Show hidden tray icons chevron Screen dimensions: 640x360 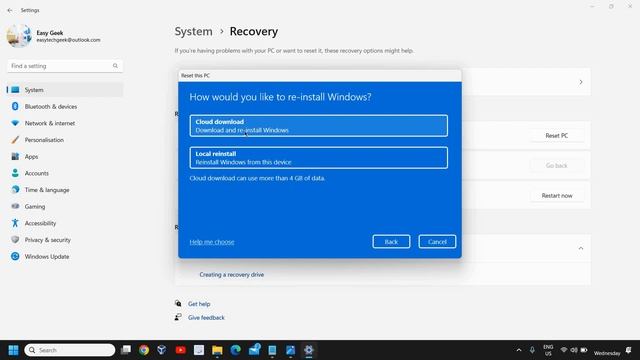pyautogui.click(x=519, y=350)
